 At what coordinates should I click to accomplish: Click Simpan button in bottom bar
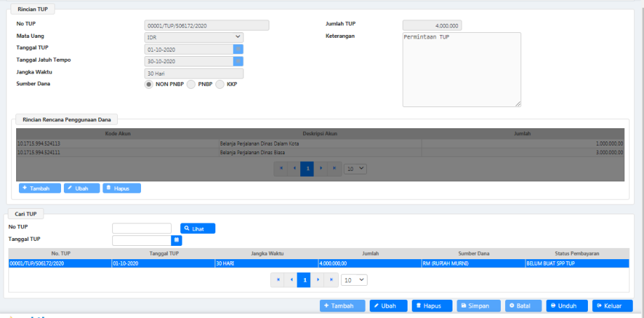coord(478,306)
